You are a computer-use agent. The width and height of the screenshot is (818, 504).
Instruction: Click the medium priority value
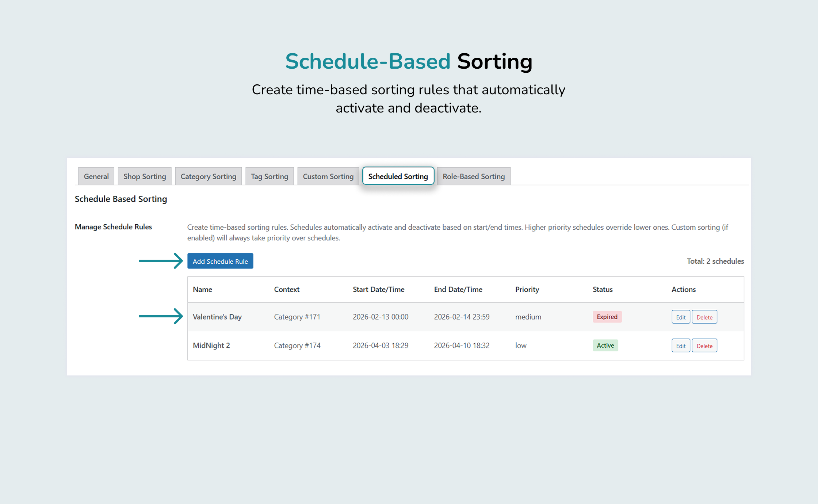click(528, 317)
